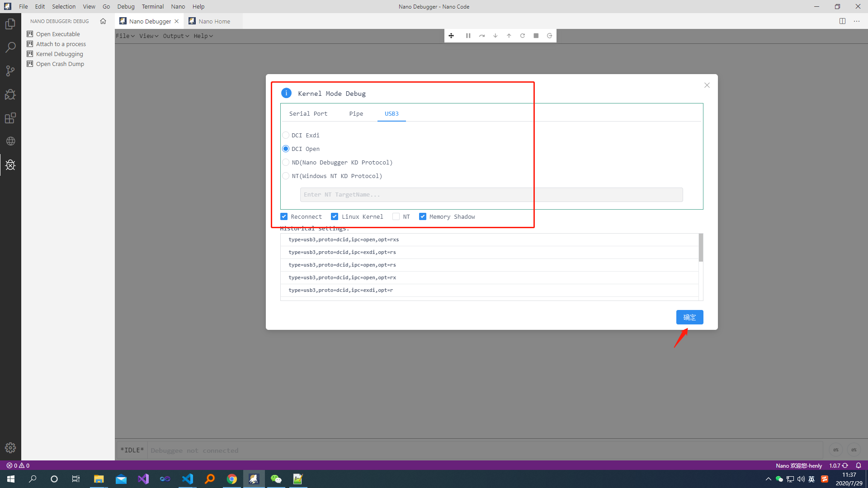Viewport: 868px width, 488px height.
Task: Select history entry ipc=exdi,opt=rs
Action: [x=490, y=252]
